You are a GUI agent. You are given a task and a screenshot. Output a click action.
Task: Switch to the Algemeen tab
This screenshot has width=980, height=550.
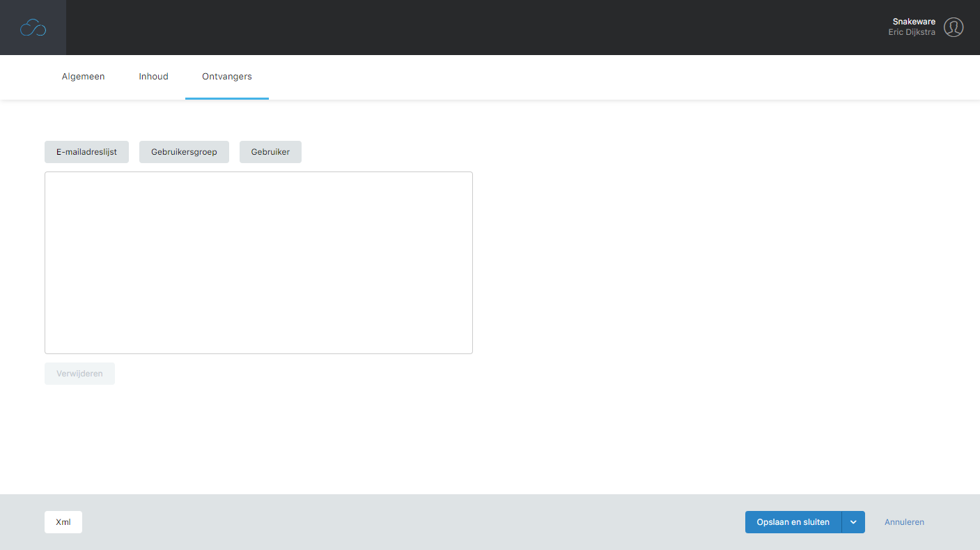(84, 77)
